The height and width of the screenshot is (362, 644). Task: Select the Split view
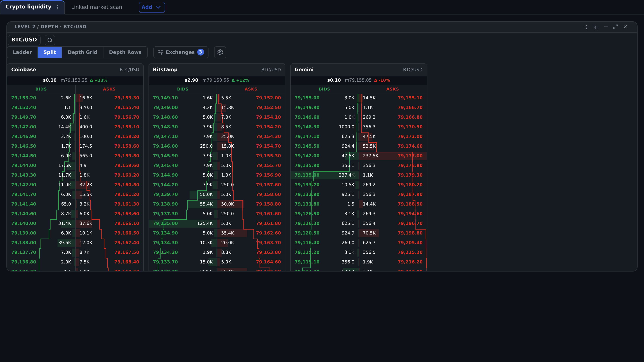pos(50,52)
